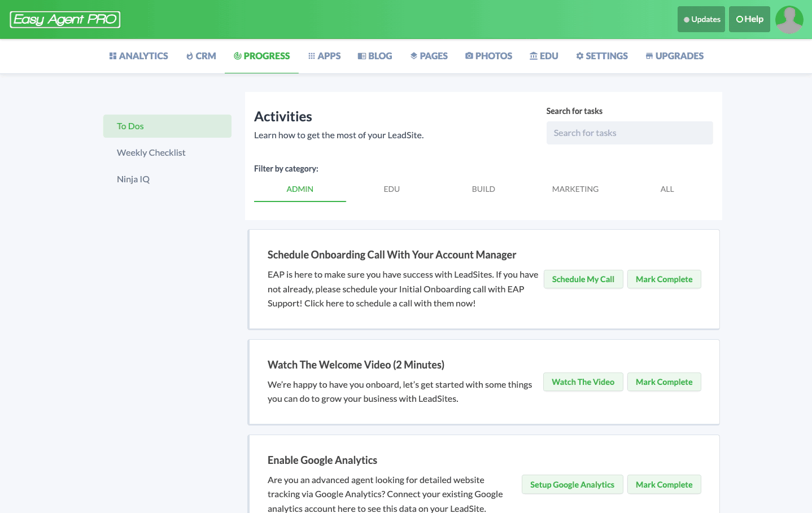
Task: Navigate to BLOG
Action: [x=375, y=56]
